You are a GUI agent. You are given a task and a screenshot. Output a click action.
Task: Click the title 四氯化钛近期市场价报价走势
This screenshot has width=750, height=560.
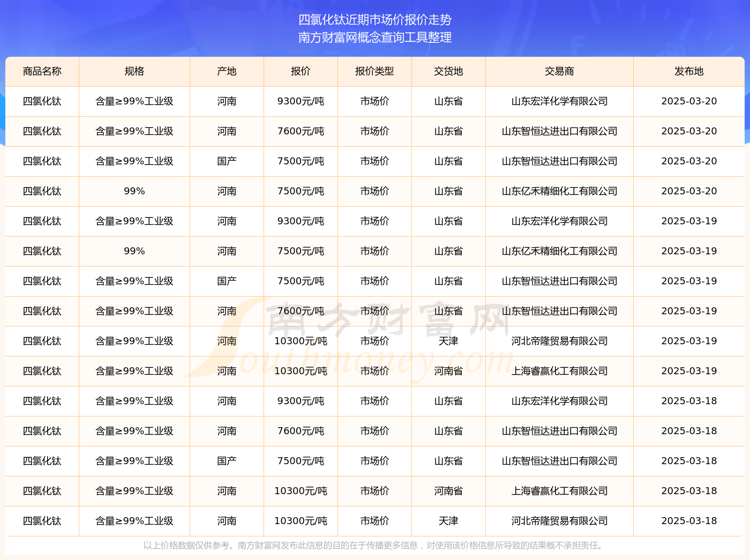[x=375, y=20]
